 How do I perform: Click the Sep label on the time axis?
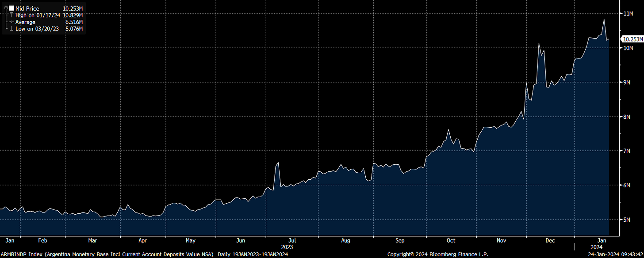pyautogui.click(x=400, y=241)
